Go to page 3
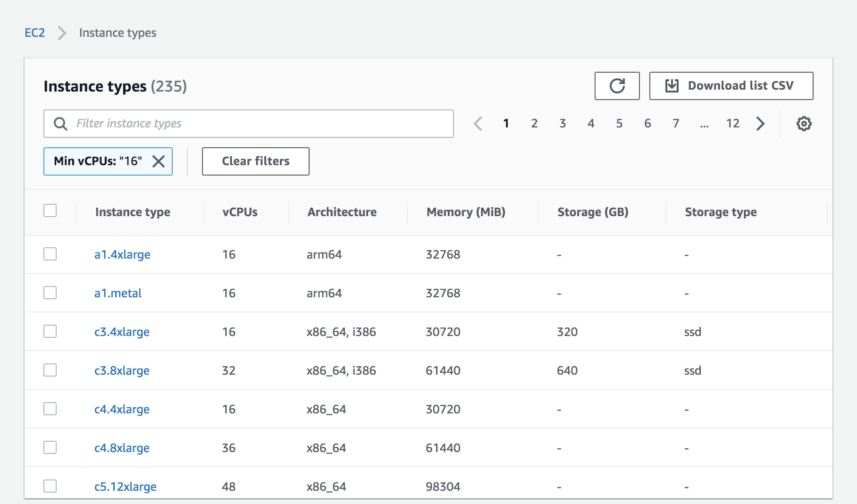The image size is (857, 504). (x=563, y=124)
